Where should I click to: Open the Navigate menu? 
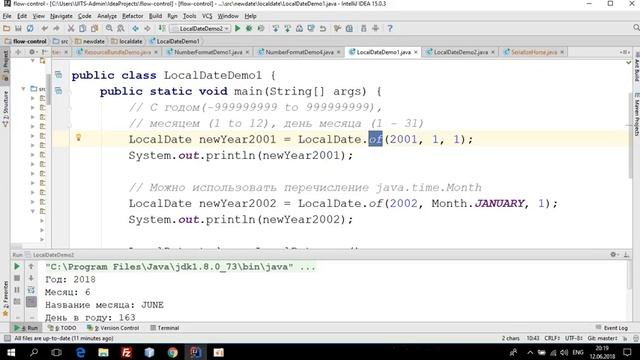pyautogui.click(x=61, y=16)
